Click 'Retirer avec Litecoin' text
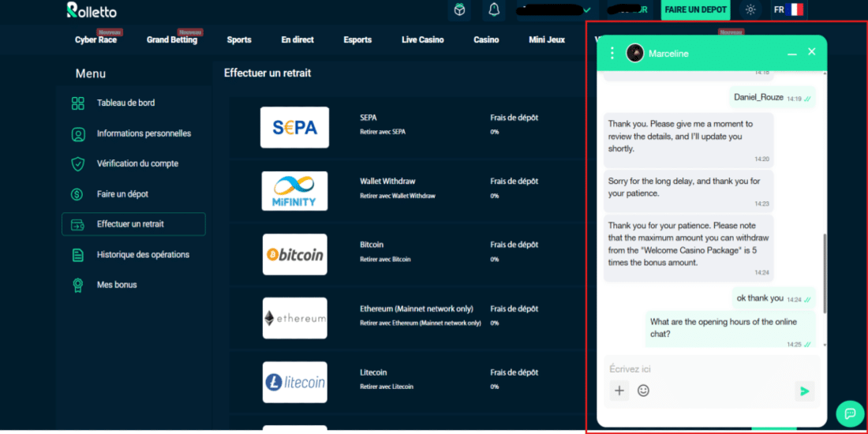 point(387,387)
